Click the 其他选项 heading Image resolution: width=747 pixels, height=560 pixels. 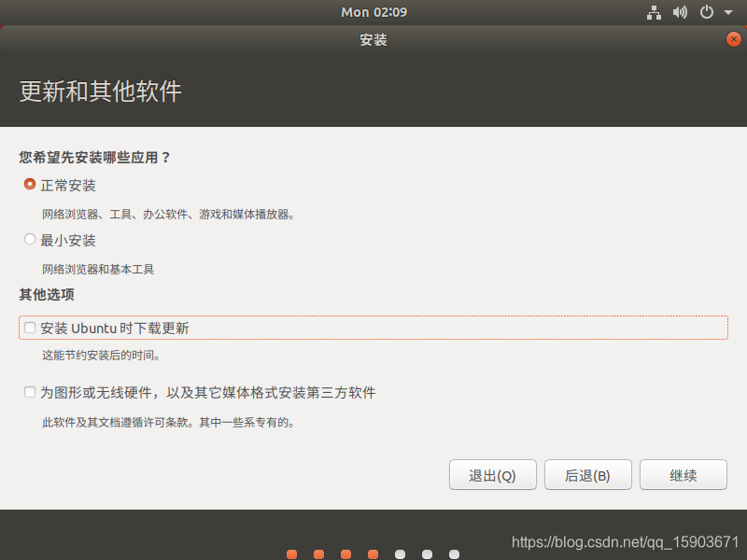pyautogui.click(x=47, y=295)
